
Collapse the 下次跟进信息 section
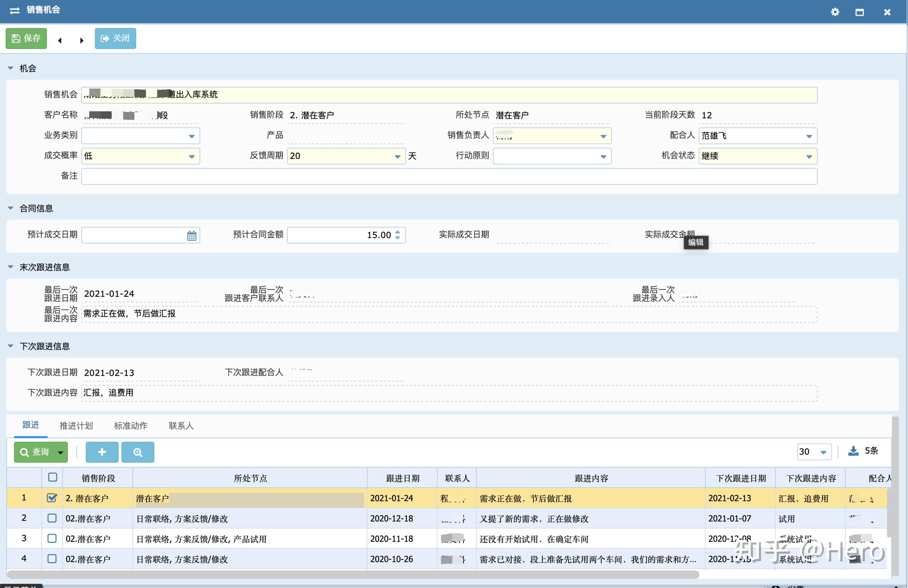(x=11, y=346)
